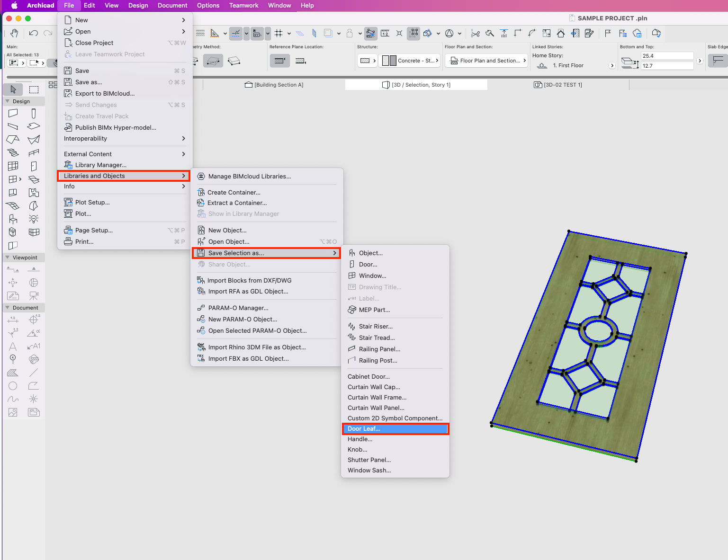Screen dimensions: 728x560
Task: Select the Stair tool
Action: 13,153
